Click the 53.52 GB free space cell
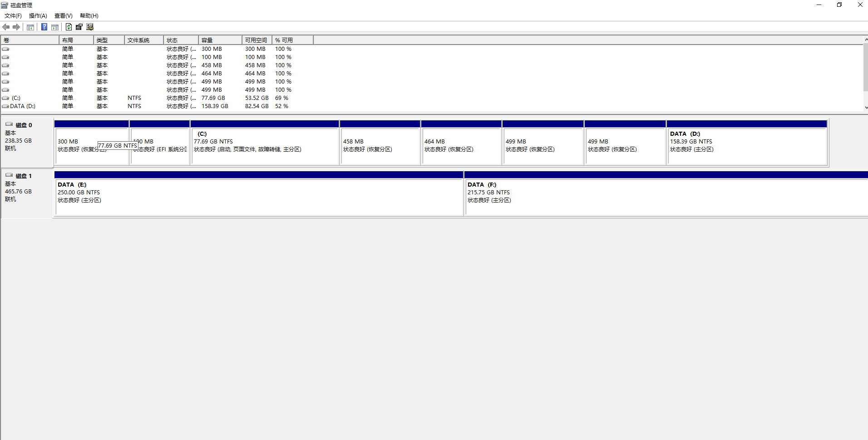 257,98
